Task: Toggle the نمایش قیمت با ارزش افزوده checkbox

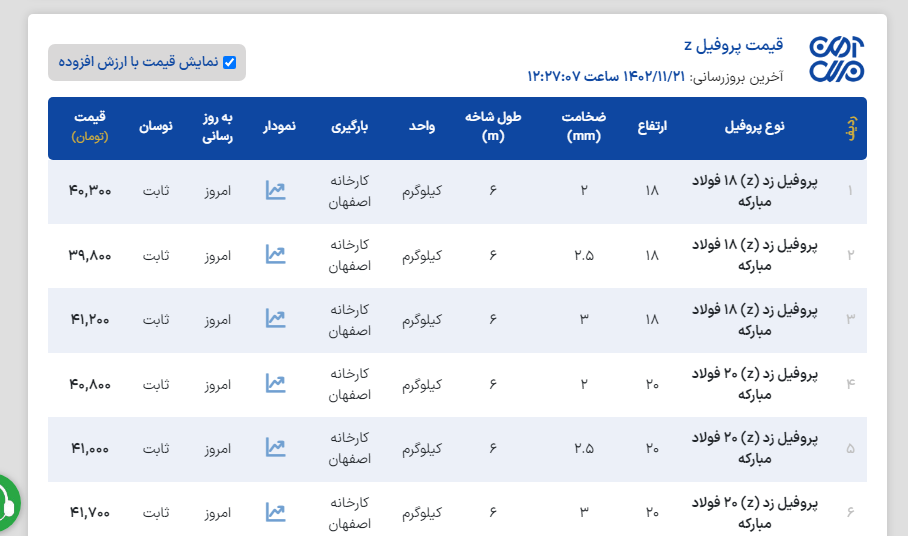Action: (230, 62)
